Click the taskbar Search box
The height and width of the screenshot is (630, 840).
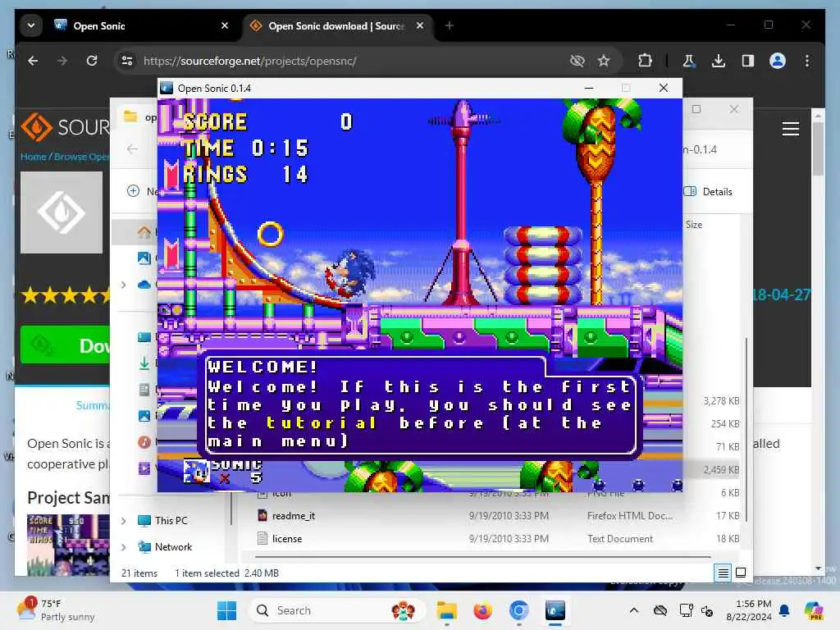[x=337, y=610]
